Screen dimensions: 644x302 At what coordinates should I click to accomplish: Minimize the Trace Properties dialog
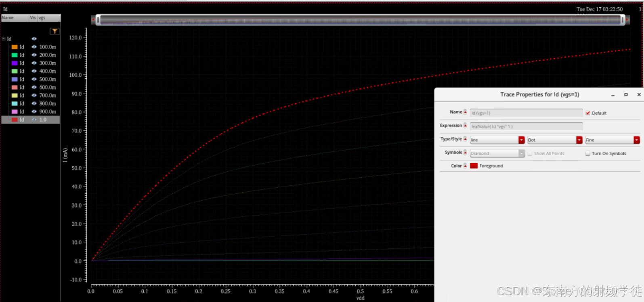pyautogui.click(x=613, y=95)
